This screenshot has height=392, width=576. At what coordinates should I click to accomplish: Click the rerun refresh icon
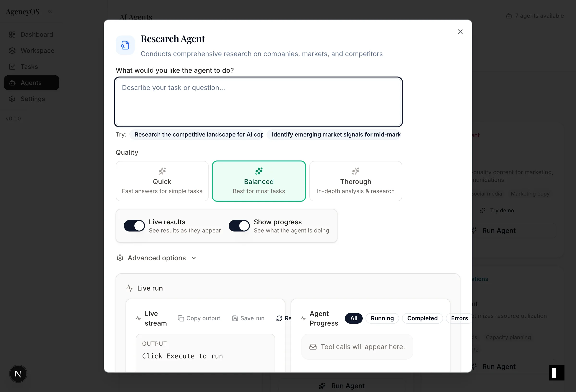(279, 318)
